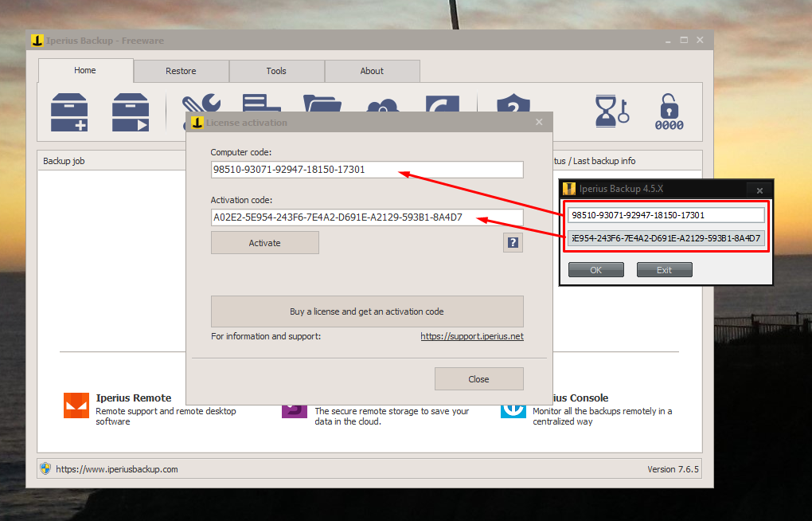Viewport: 812px width, 521px height.
Task: Click the purple Iperius Storage logo
Action: point(294,412)
